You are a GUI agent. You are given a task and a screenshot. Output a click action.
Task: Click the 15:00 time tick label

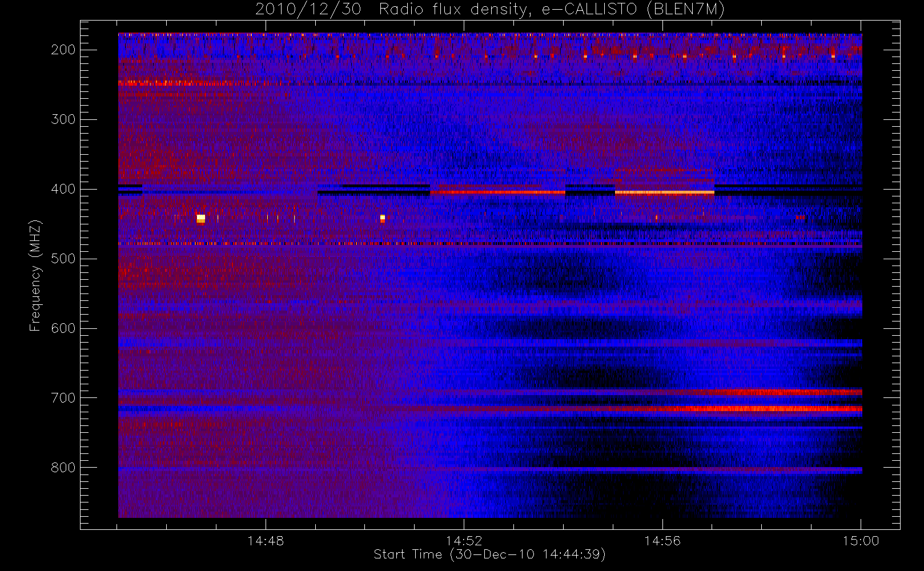point(861,541)
